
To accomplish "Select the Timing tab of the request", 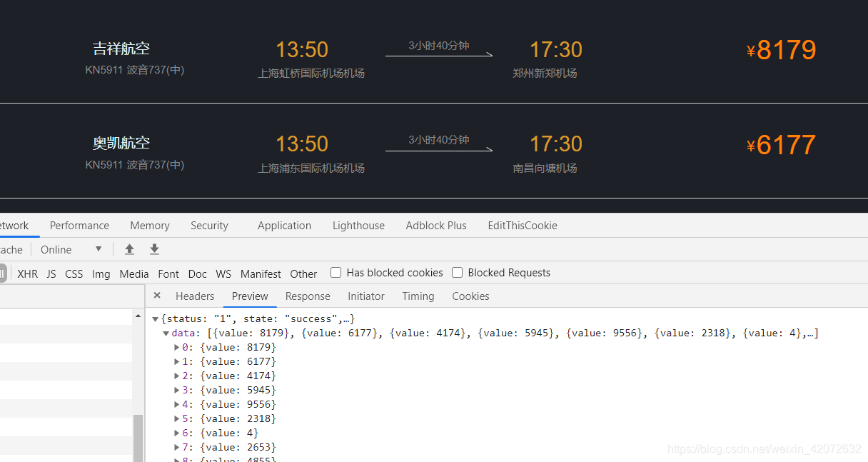I will tap(418, 296).
